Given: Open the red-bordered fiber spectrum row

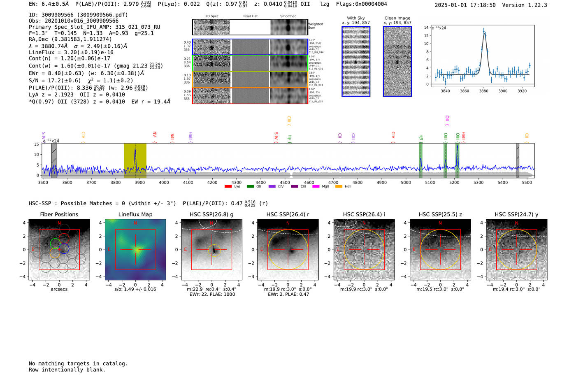Looking at the screenshot, I should pos(250,96).
